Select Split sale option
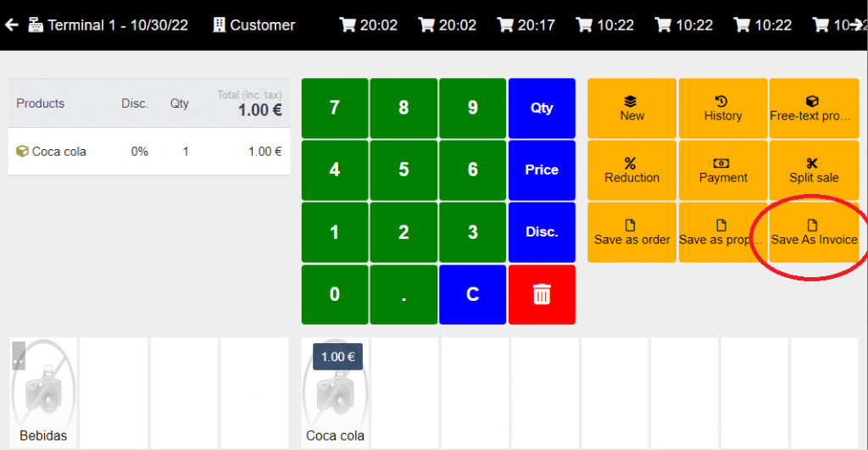Image resolution: width=868 pixels, height=450 pixels. (813, 170)
